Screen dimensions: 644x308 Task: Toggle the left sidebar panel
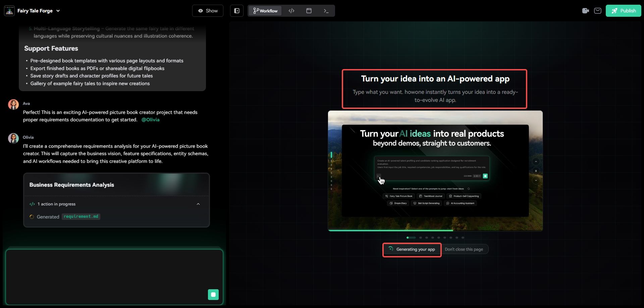click(x=237, y=11)
